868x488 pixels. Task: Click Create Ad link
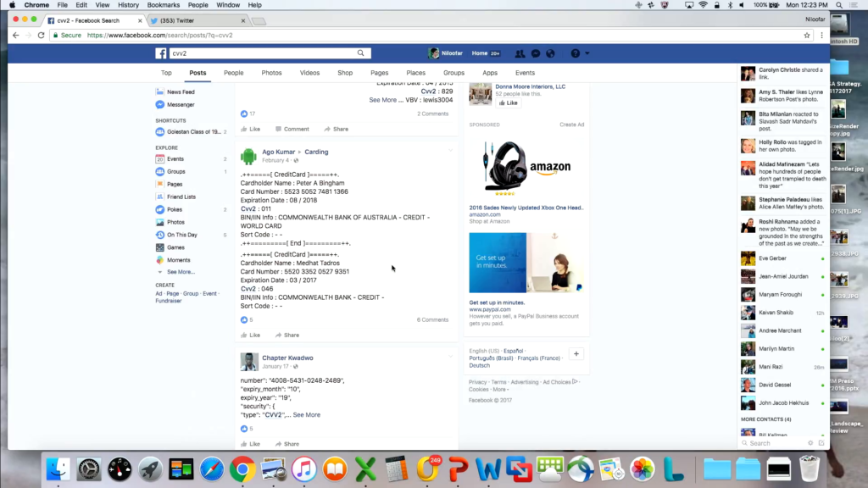[x=571, y=125]
